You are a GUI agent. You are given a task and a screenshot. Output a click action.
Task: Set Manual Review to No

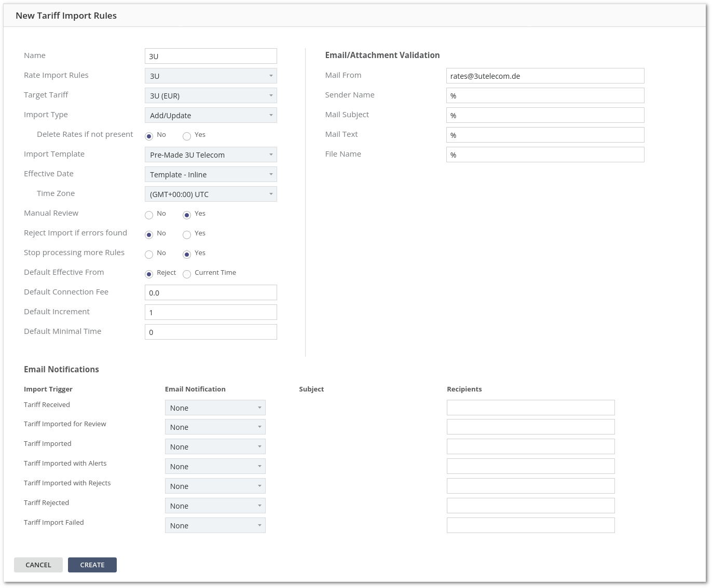[x=149, y=215]
